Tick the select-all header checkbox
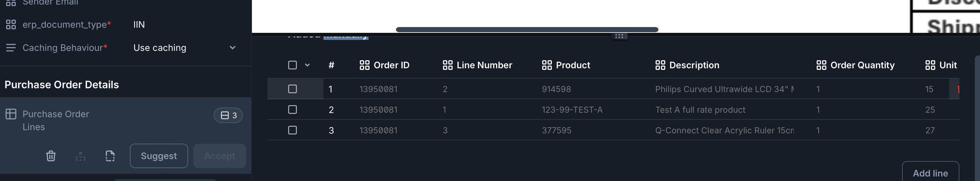 pyautogui.click(x=292, y=65)
